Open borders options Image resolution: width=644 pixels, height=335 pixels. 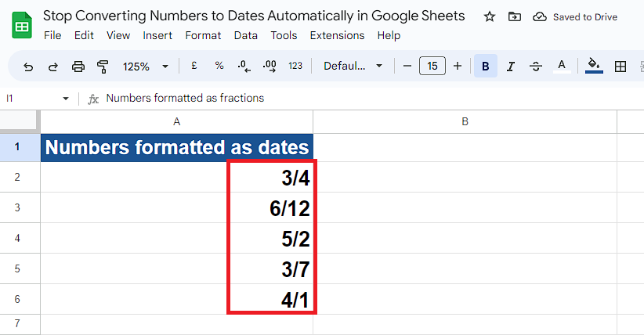[620, 66]
